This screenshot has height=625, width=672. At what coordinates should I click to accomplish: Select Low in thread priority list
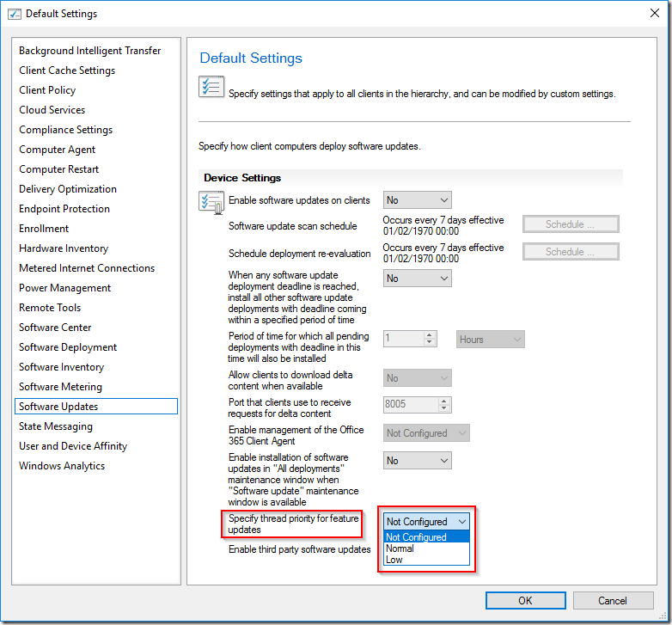click(394, 560)
